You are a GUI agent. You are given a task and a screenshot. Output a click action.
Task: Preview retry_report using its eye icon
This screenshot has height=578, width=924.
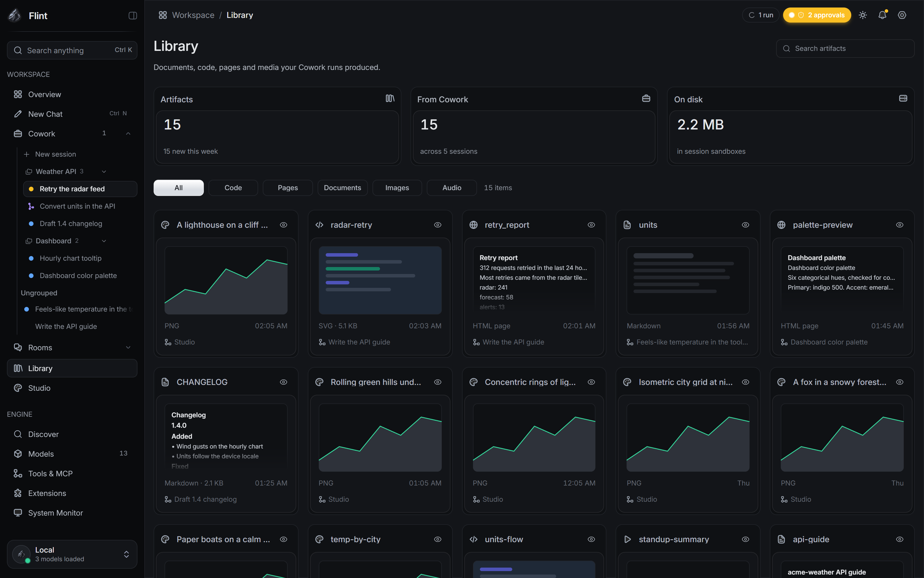click(591, 225)
